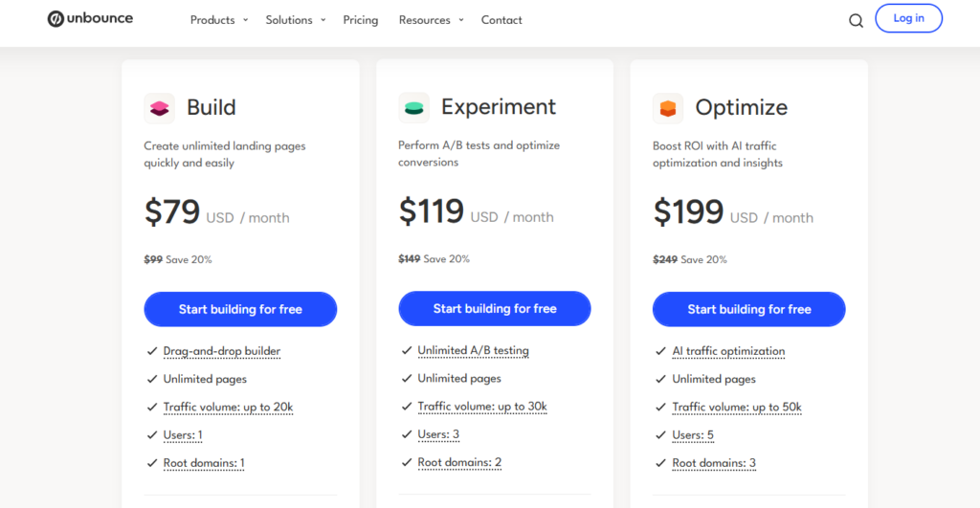Click the Users: 3 feature text
The image size is (980, 508).
click(438, 434)
